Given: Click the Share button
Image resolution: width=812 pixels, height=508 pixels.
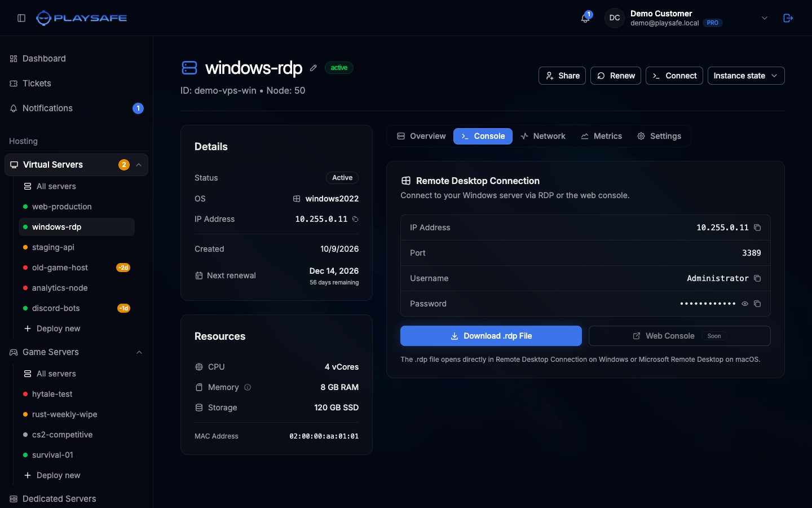Looking at the screenshot, I should pos(562,76).
